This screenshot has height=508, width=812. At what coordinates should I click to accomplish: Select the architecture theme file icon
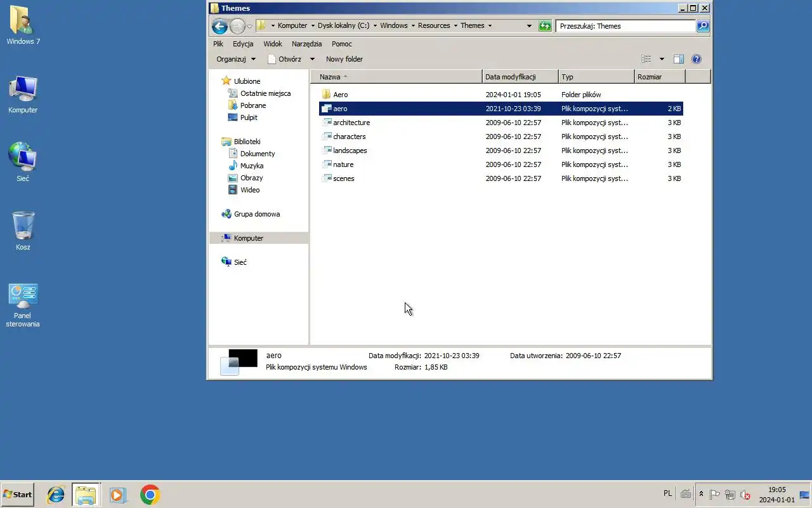point(326,123)
